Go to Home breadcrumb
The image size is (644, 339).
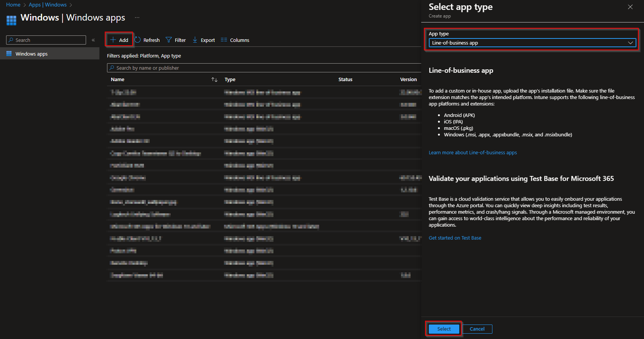click(x=13, y=5)
